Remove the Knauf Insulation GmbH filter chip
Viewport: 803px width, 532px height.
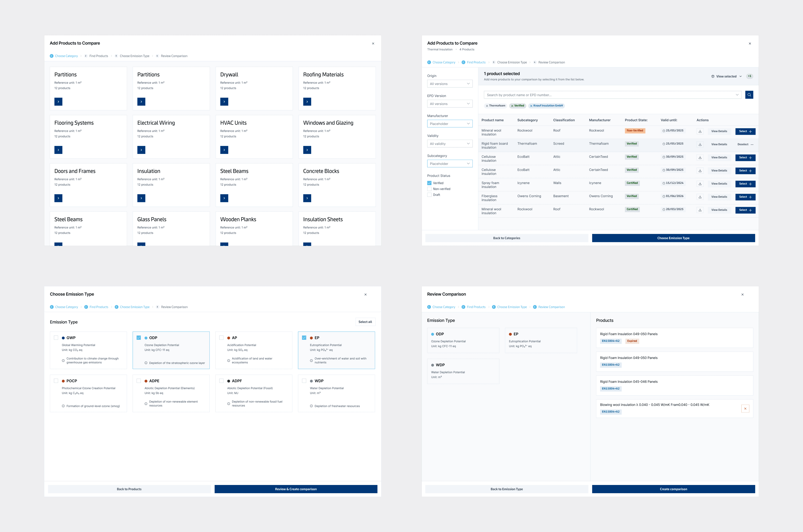click(x=531, y=106)
